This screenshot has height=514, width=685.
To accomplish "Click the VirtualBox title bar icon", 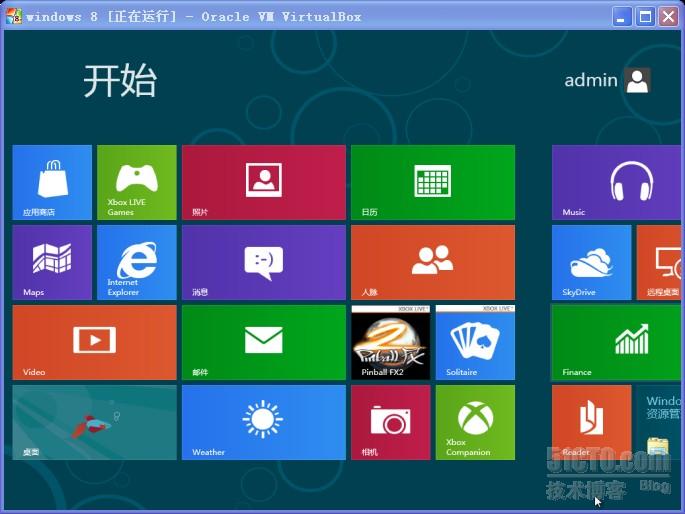I will tap(14, 17).
